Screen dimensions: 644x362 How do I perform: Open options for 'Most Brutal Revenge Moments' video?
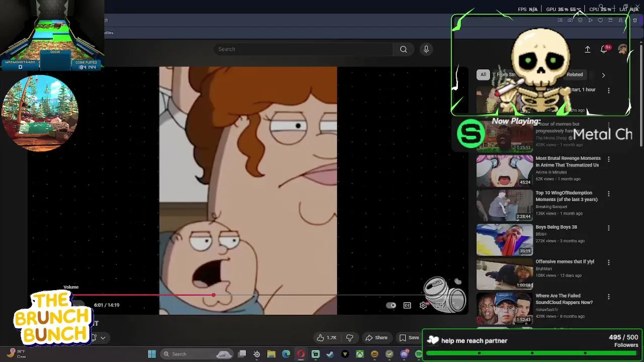tap(609, 159)
